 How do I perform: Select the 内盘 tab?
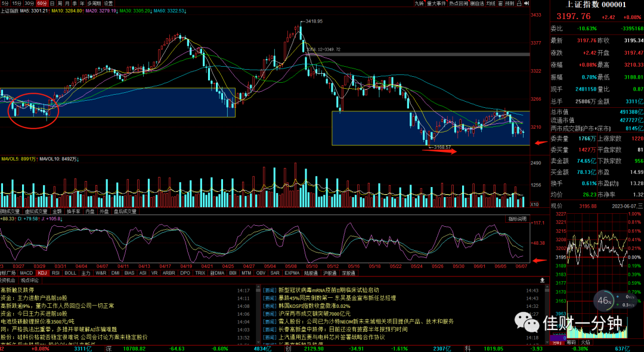[x=90, y=211]
